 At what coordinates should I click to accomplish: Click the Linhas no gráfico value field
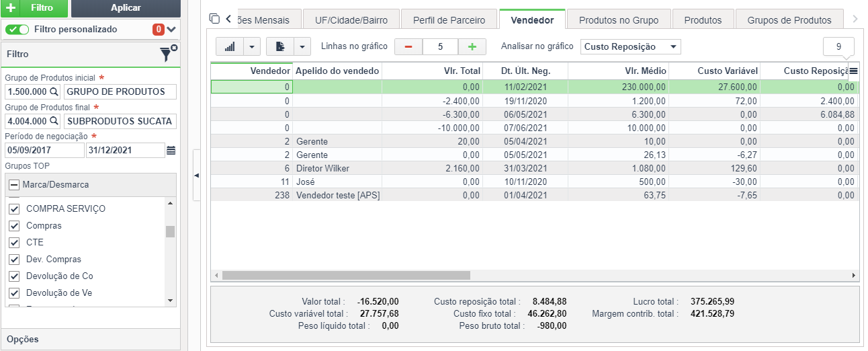pos(440,47)
